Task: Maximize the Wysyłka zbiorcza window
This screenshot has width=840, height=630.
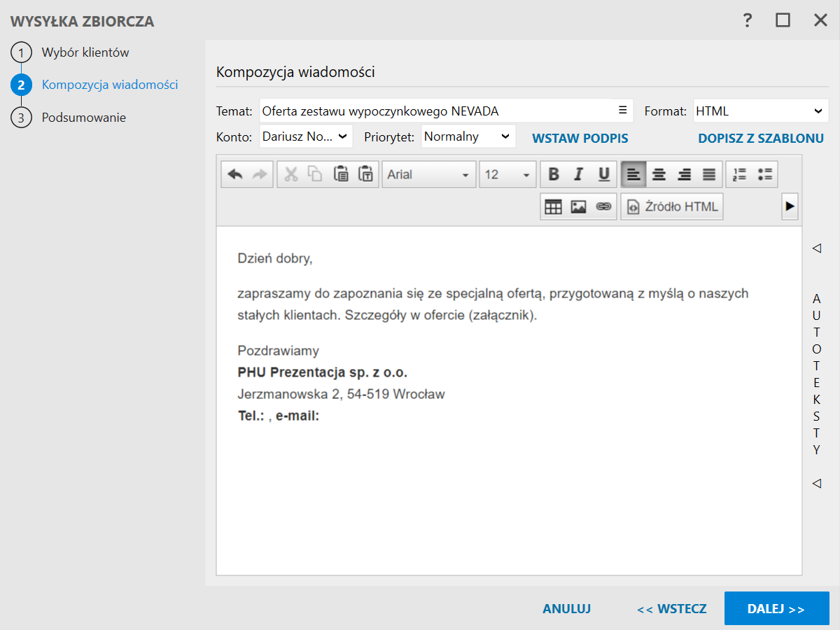Action: tap(783, 20)
